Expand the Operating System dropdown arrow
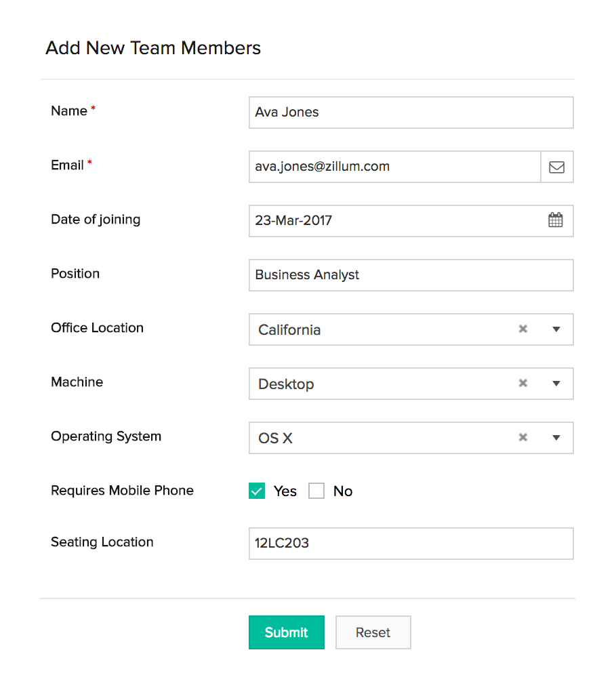Viewport: 616px width, 690px height. (x=556, y=438)
